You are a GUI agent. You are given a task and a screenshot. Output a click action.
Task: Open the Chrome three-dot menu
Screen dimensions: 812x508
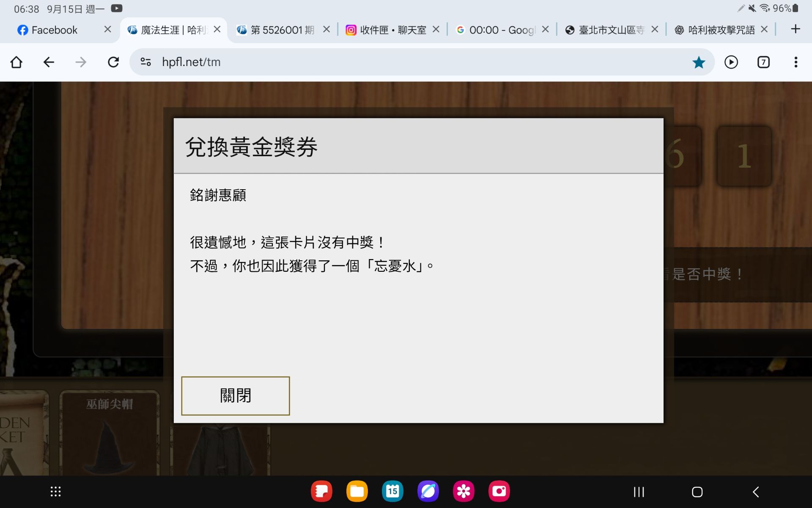(x=796, y=62)
